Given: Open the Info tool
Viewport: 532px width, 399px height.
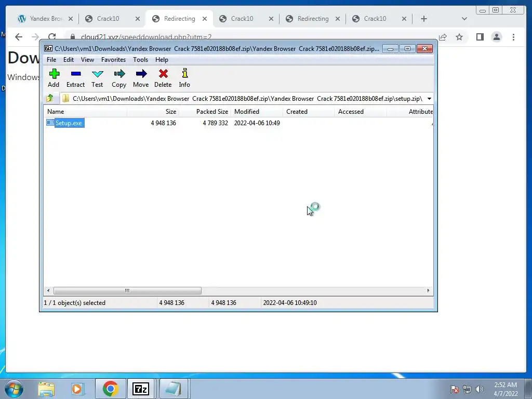Looking at the screenshot, I should 184,78.
